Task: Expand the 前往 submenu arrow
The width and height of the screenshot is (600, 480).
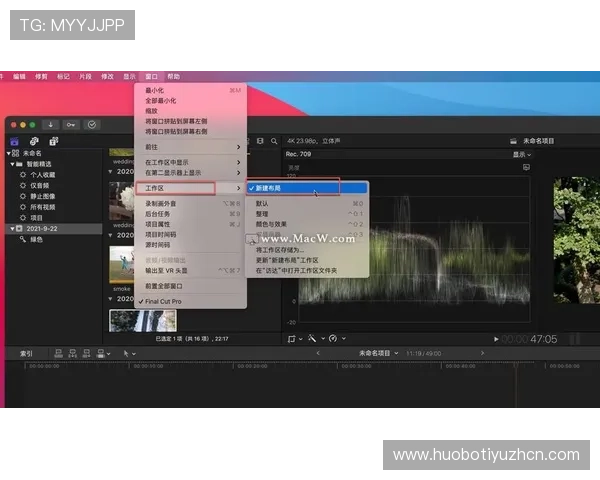Action: point(238,147)
